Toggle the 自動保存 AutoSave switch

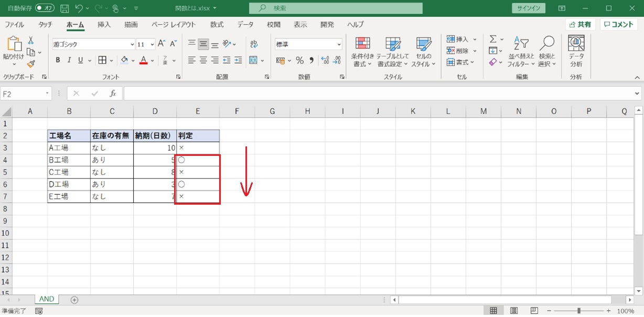click(x=45, y=8)
